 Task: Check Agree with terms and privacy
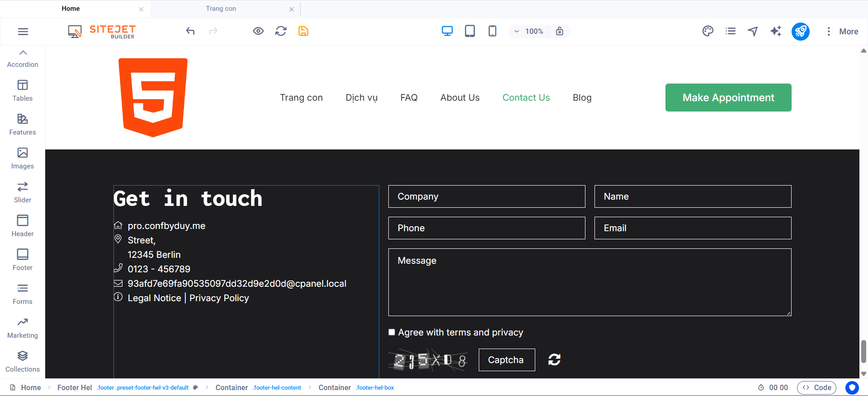392,332
